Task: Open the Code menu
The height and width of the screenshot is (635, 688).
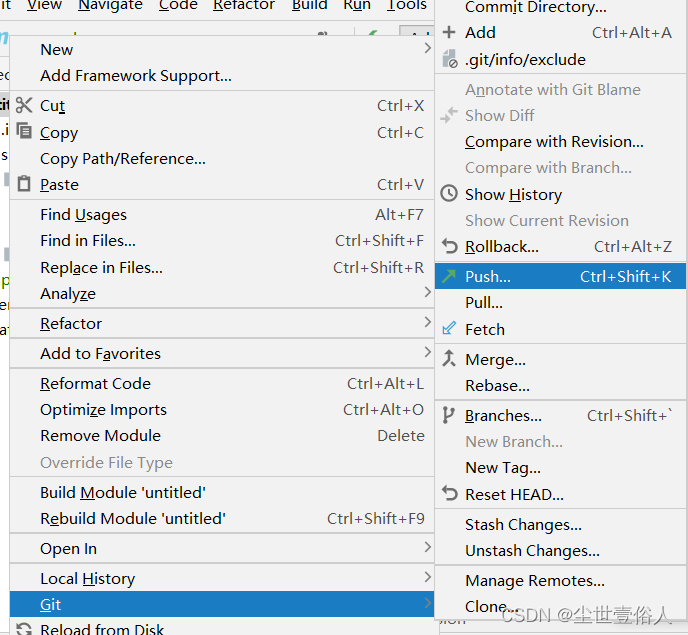Action: pos(178,5)
